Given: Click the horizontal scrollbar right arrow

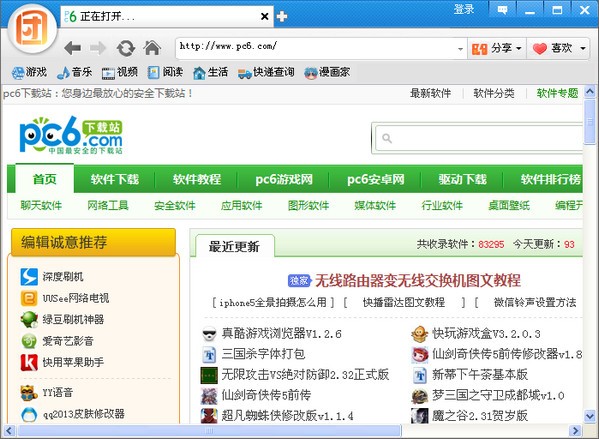Looking at the screenshot, I should point(575,431).
